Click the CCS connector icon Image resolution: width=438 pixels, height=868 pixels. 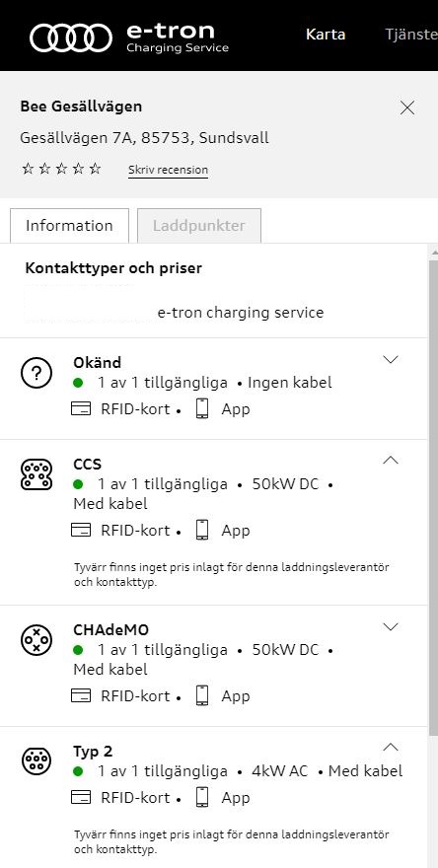coord(36,474)
